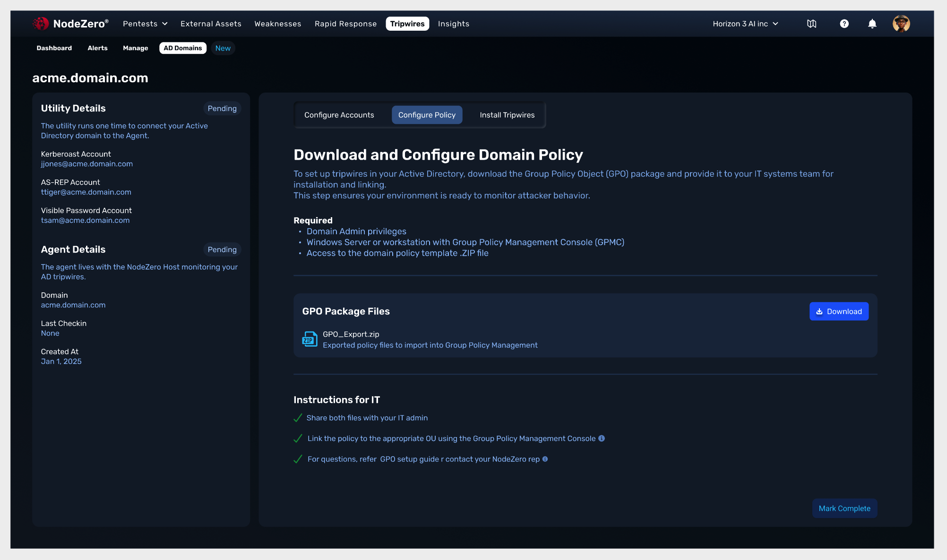Open the user profile avatar
The height and width of the screenshot is (560, 947).
901,24
